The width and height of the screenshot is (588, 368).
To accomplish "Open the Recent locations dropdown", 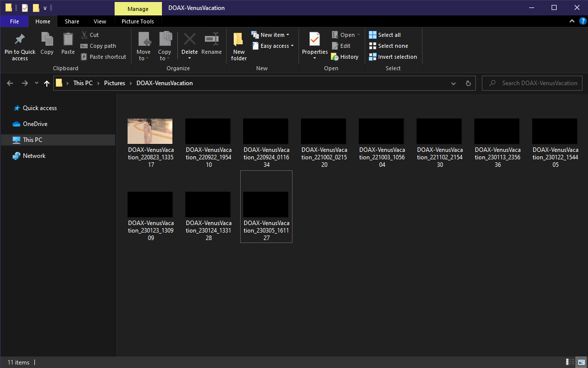I will 36,83.
